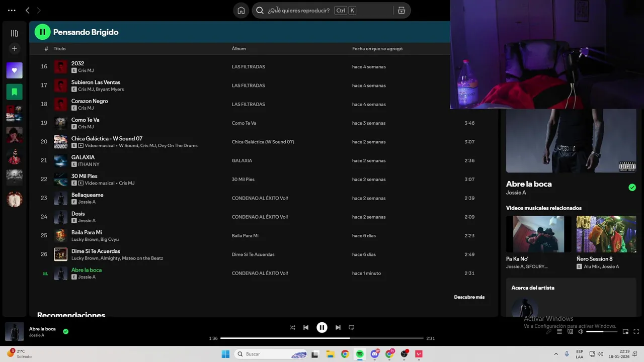
Task: Select the Dosis track
Action: point(78,214)
